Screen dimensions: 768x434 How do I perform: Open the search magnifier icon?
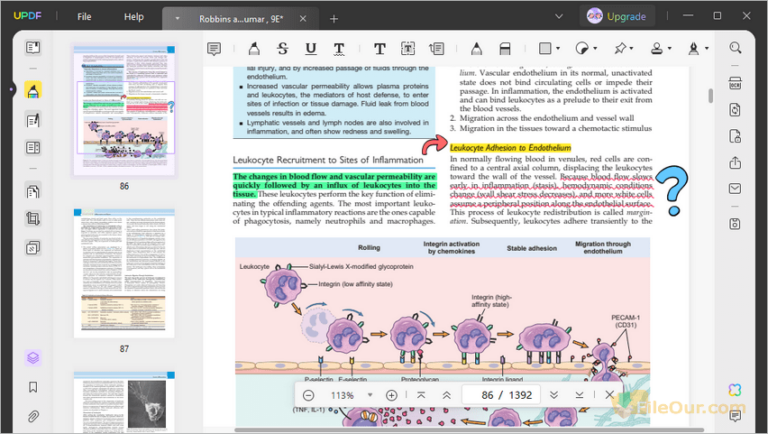click(736, 48)
